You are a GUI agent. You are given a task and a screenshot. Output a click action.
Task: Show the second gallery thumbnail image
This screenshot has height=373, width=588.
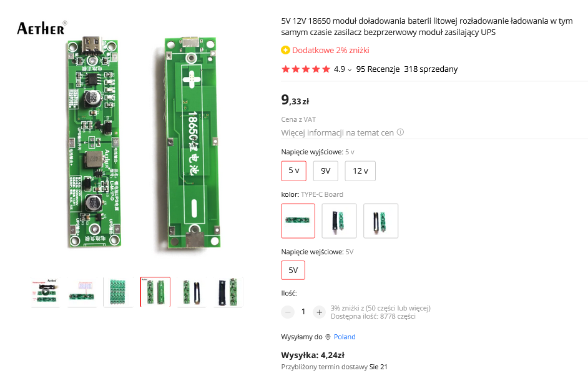(x=82, y=292)
